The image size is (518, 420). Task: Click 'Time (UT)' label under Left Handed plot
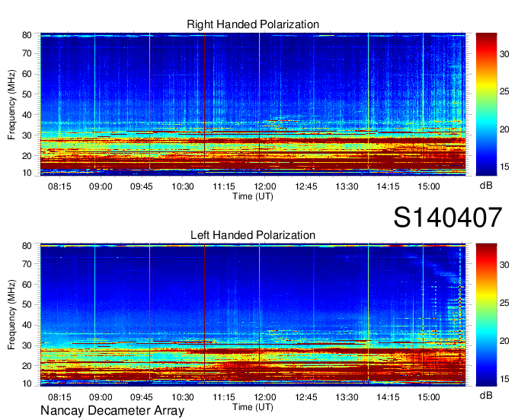253,407
